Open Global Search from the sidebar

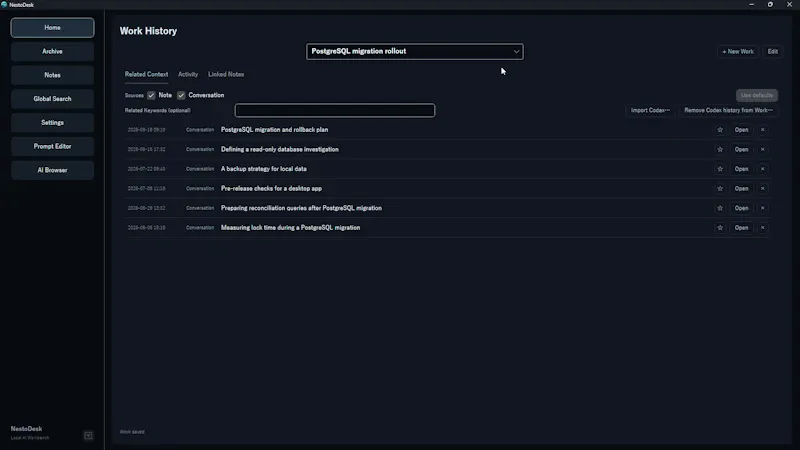(53, 99)
